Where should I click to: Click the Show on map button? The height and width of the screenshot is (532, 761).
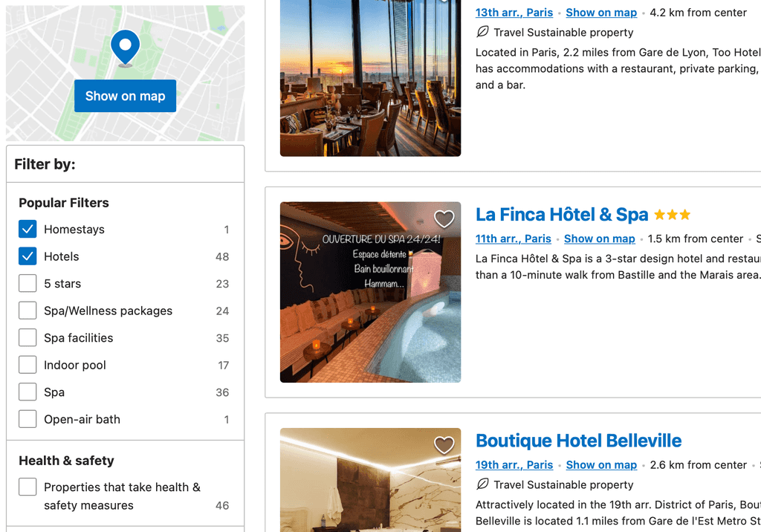pos(125,95)
